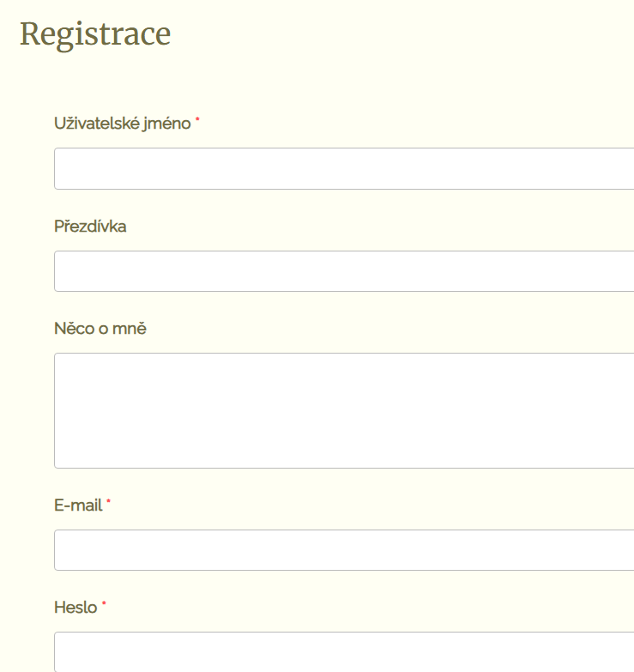Click the Registrace page heading

point(95,34)
